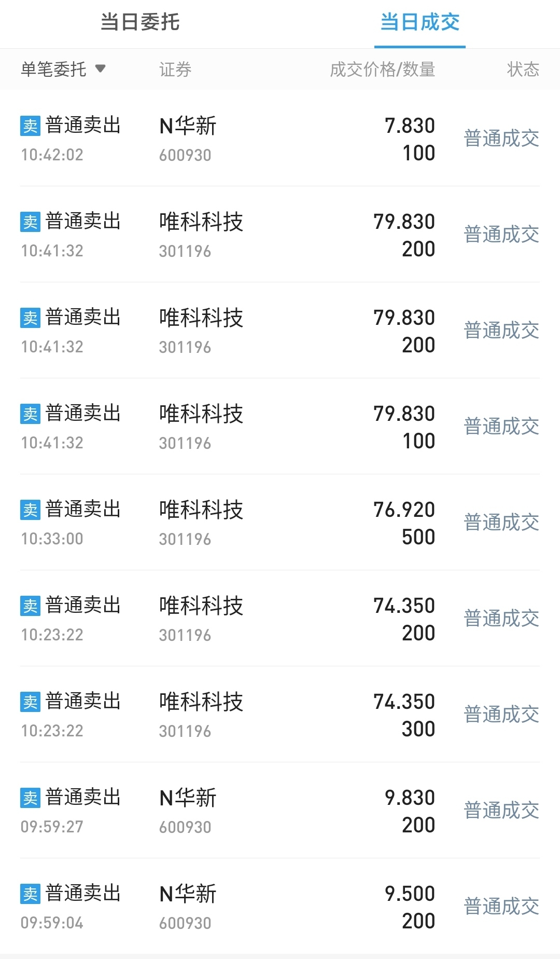Open 唯科科技 trade priced 76.920
This screenshot has height=959, width=560.
click(x=280, y=523)
